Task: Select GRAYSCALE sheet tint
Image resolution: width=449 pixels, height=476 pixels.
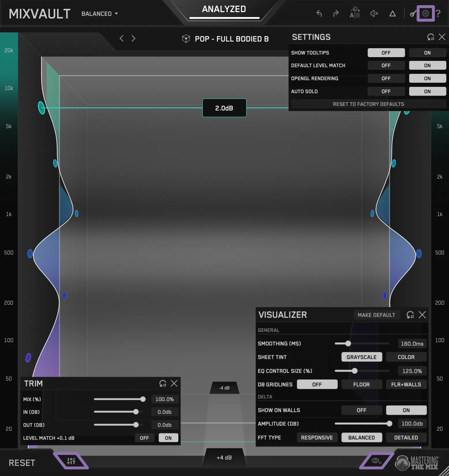Action: (x=362, y=357)
